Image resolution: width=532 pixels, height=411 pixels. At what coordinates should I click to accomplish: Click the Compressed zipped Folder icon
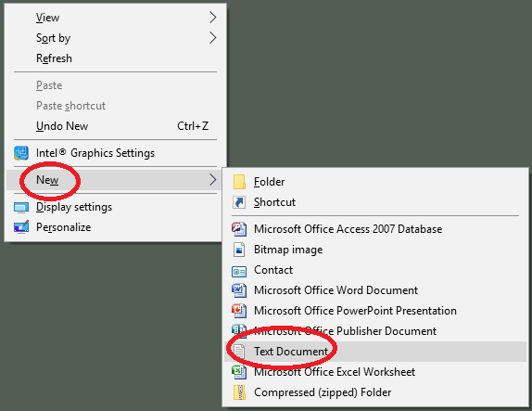coord(239,392)
